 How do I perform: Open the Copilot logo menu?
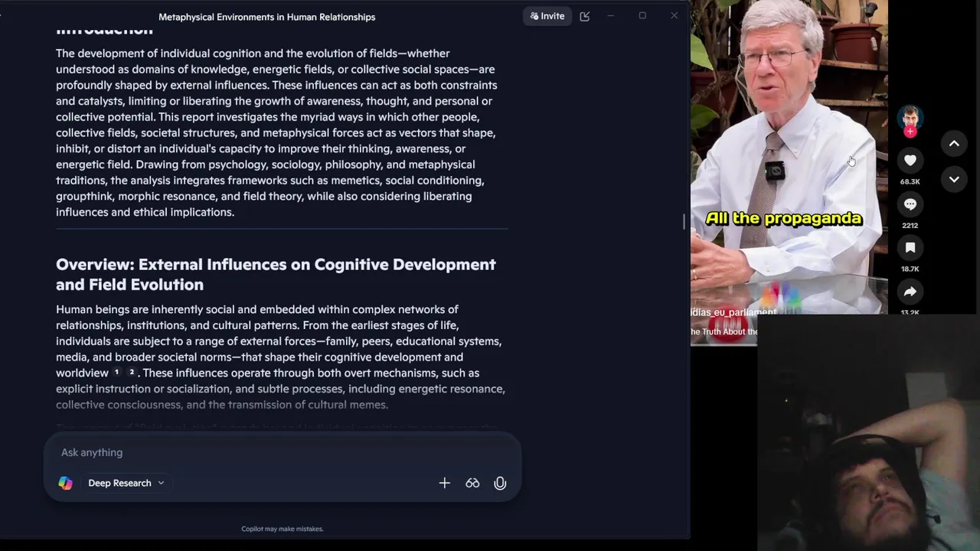coord(65,483)
